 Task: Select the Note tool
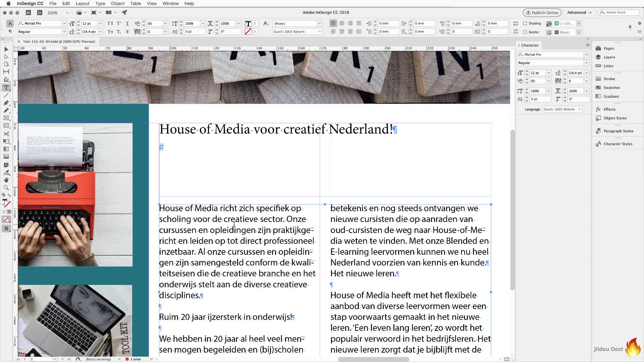pyautogui.click(x=6, y=165)
